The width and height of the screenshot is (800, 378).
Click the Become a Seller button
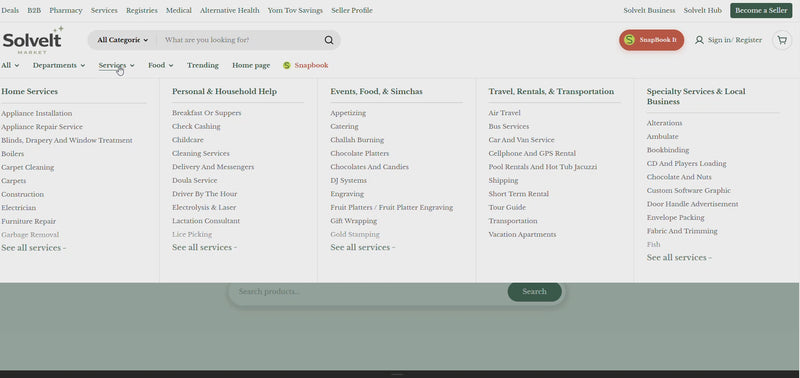(x=761, y=10)
